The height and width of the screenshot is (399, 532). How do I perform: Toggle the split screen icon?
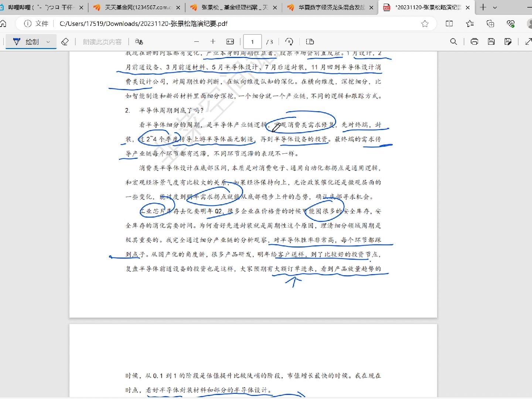point(449,24)
